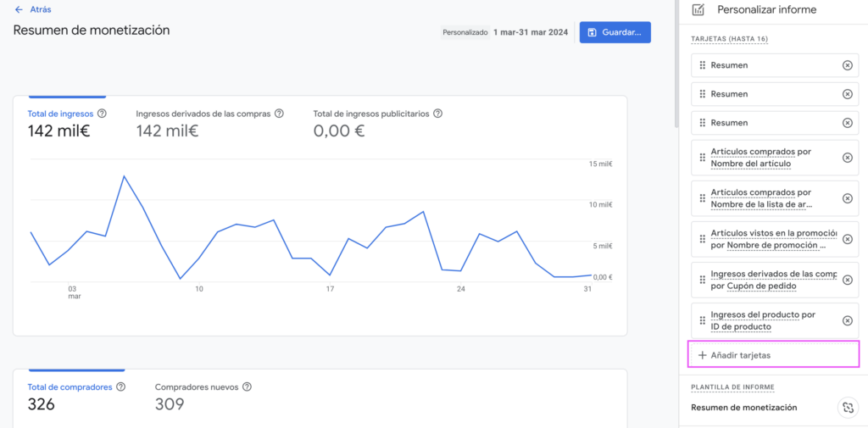Click the Guardar... save button
This screenshot has width=868, height=428.
[x=615, y=32]
